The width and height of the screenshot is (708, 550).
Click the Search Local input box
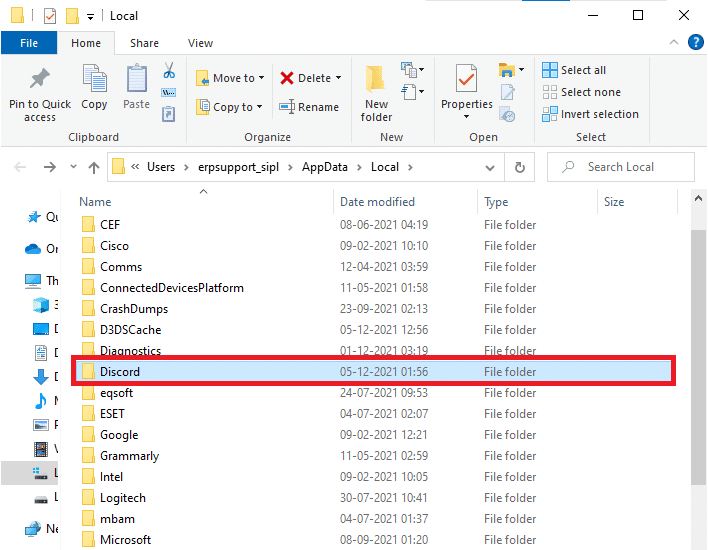(620, 167)
